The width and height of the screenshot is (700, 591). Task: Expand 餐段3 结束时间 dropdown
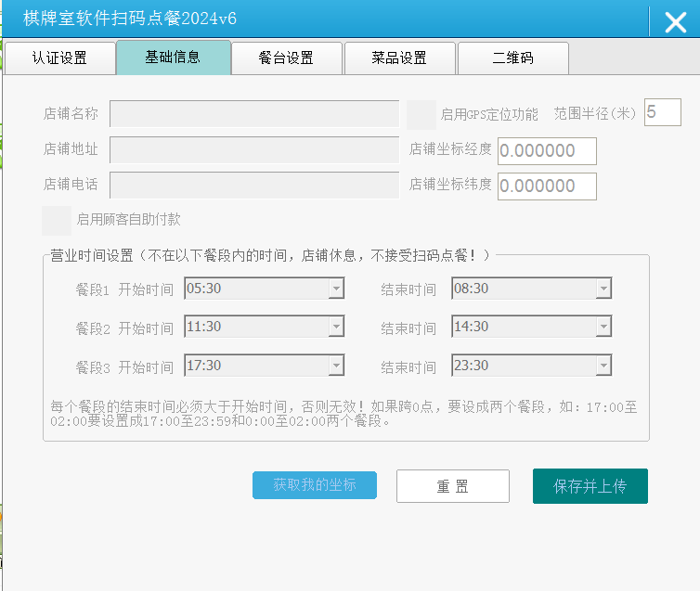pos(603,366)
